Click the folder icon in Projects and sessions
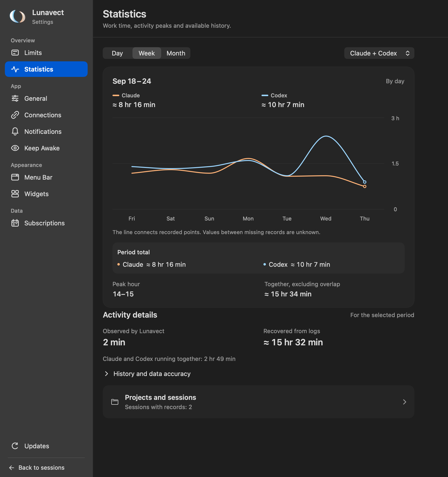Screen dimensions: 448x477 click(115, 402)
